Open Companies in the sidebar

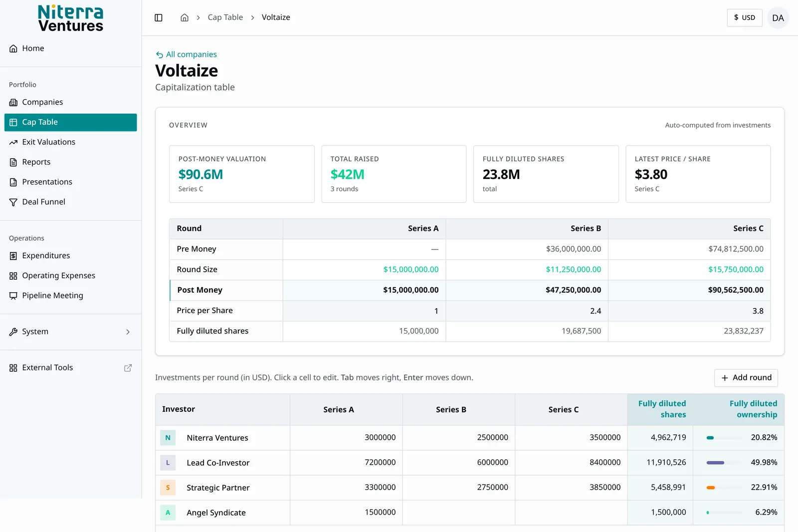tap(71, 102)
